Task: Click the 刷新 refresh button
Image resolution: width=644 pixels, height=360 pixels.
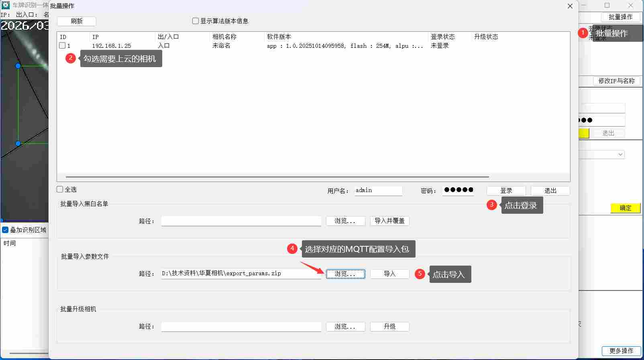Action: pos(77,21)
